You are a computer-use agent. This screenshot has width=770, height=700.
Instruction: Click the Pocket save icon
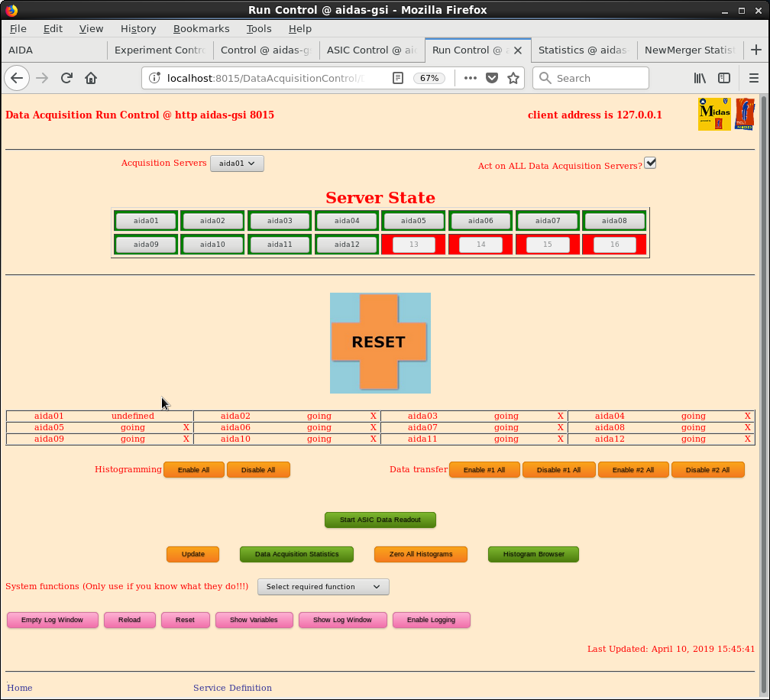(492, 78)
